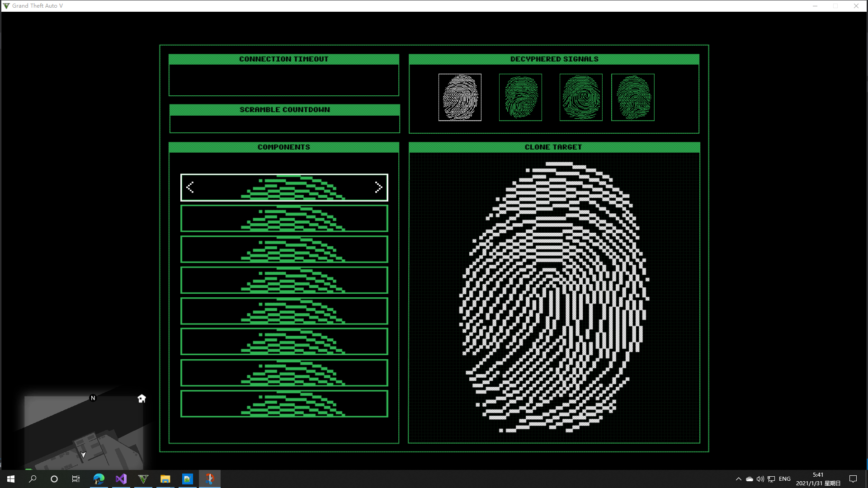868x488 pixels.
Task: Select the fourth component row
Action: [x=284, y=280]
